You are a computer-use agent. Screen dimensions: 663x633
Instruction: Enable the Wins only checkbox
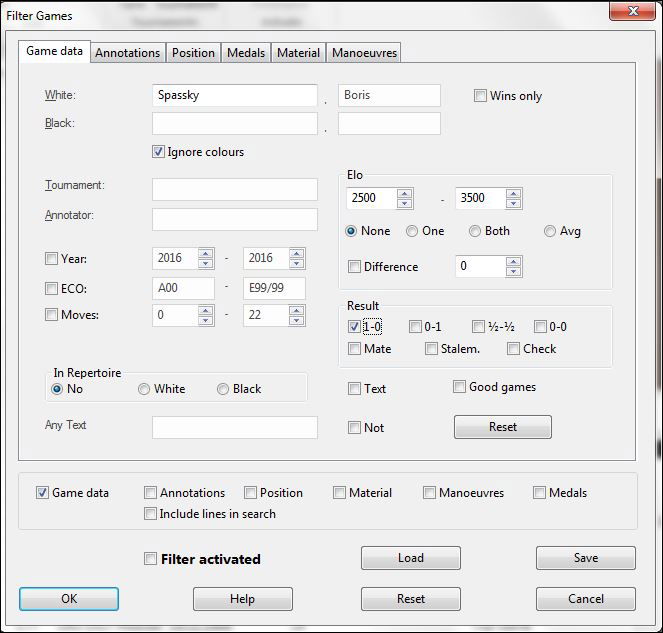point(482,96)
